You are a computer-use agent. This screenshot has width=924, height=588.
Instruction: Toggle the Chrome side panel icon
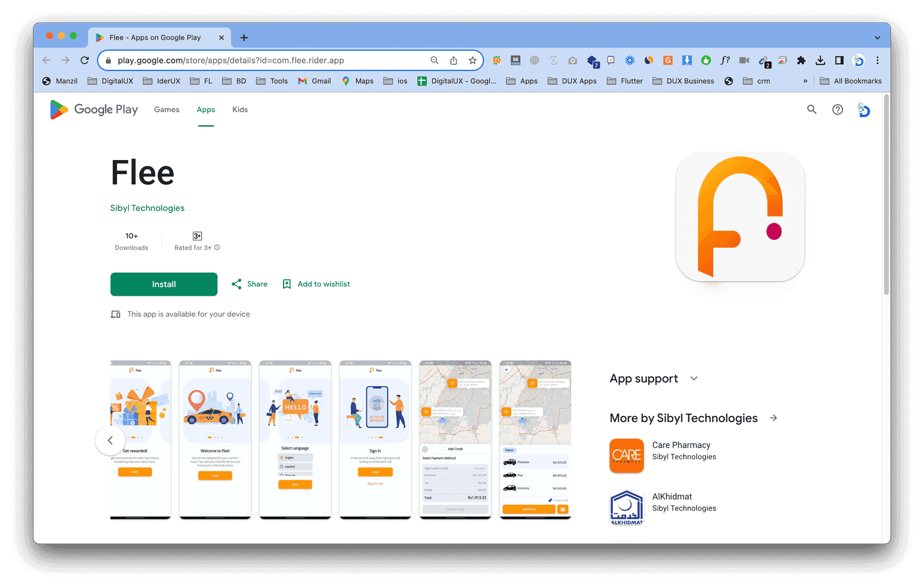[x=839, y=60]
